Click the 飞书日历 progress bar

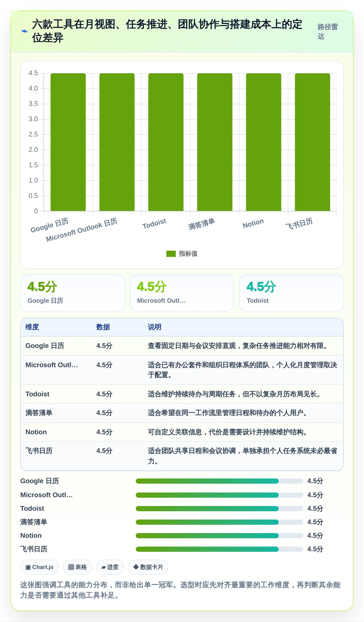pyautogui.click(x=219, y=549)
